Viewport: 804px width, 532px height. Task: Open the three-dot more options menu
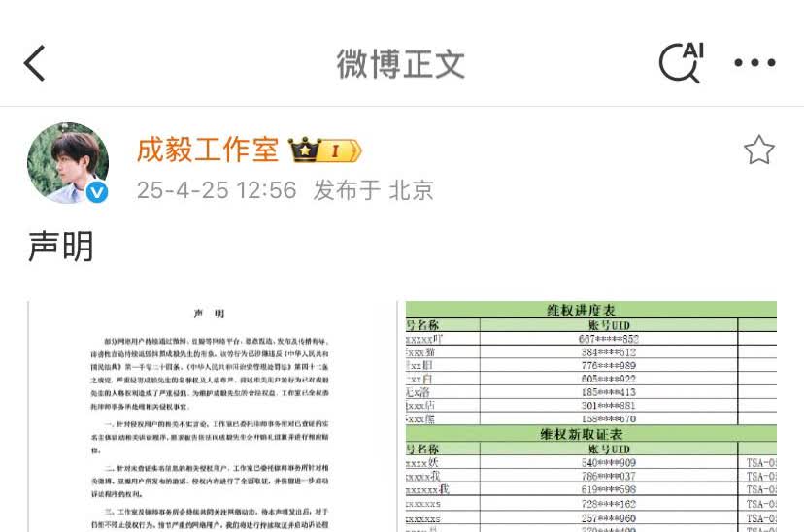[754, 63]
